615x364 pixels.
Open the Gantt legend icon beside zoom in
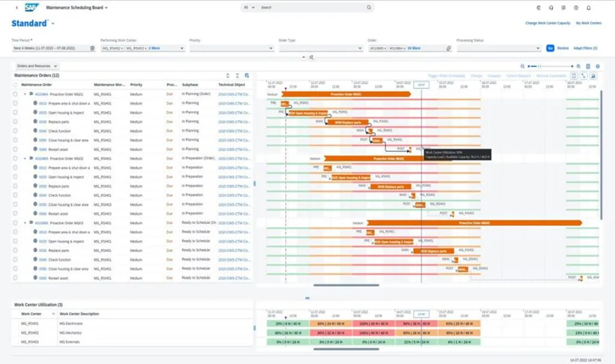(588, 66)
